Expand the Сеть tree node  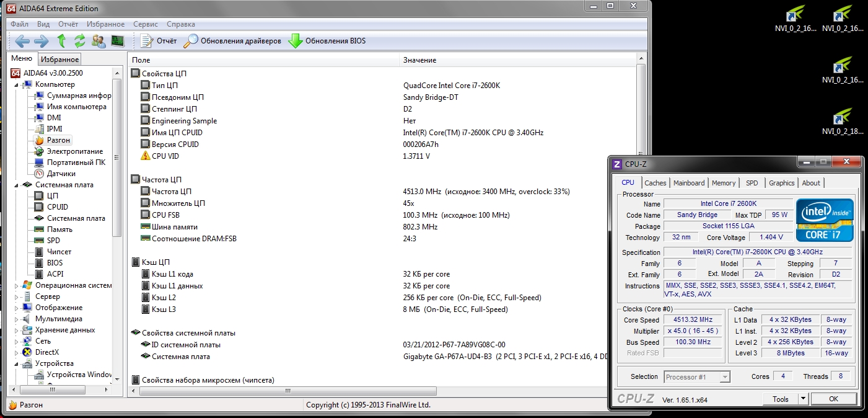click(17, 341)
